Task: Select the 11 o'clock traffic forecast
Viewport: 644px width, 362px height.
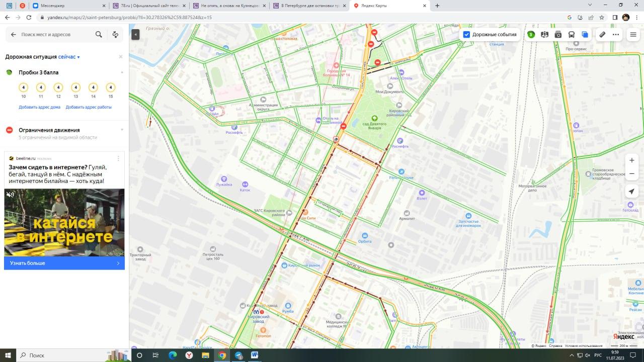Action: [x=41, y=87]
